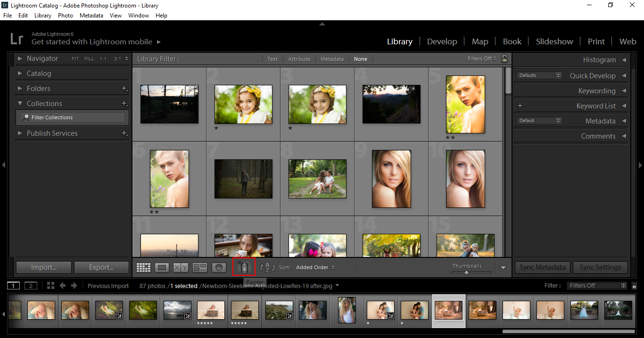The height and width of the screenshot is (338, 644).
Task: Reverse sort direction with the A-Z icon
Action: tap(267, 267)
